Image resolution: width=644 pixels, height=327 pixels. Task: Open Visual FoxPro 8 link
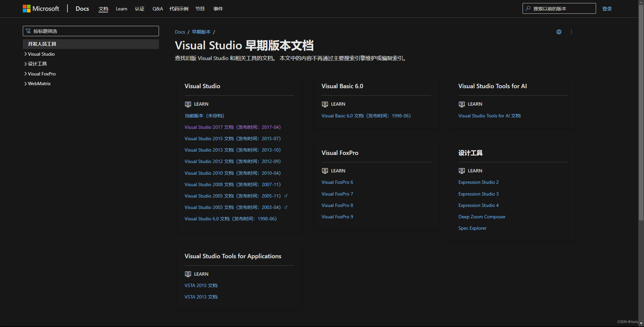(337, 205)
